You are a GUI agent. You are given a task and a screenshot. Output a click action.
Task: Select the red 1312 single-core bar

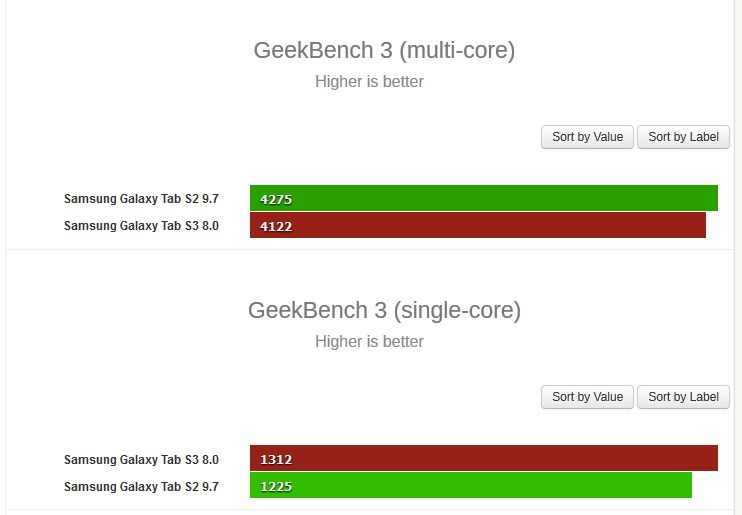pyautogui.click(x=484, y=458)
